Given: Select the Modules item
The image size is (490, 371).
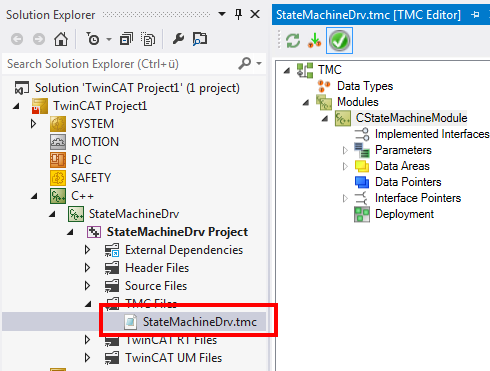Looking at the screenshot, I should pyautogui.click(x=358, y=102).
